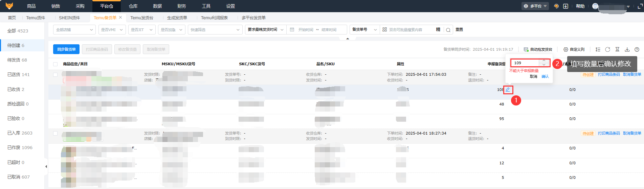This screenshot has width=644, height=189.
Task: Expand the user account dropdown arrow
Action: click(628, 6)
